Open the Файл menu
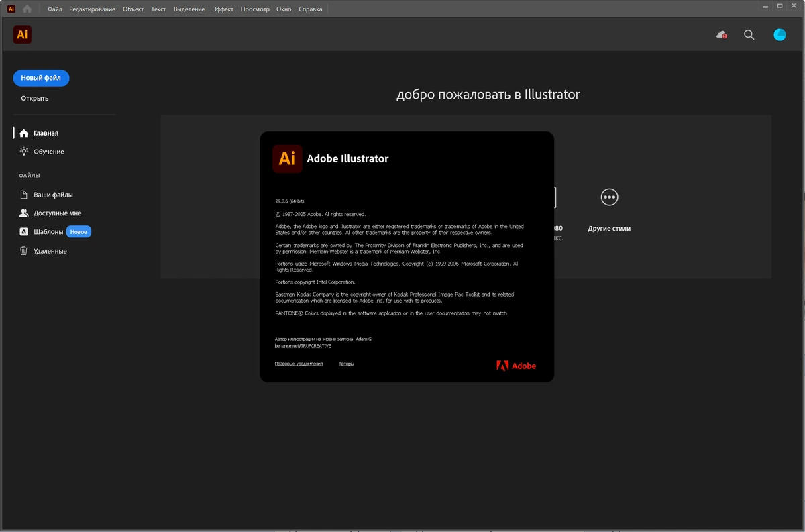 [x=55, y=9]
